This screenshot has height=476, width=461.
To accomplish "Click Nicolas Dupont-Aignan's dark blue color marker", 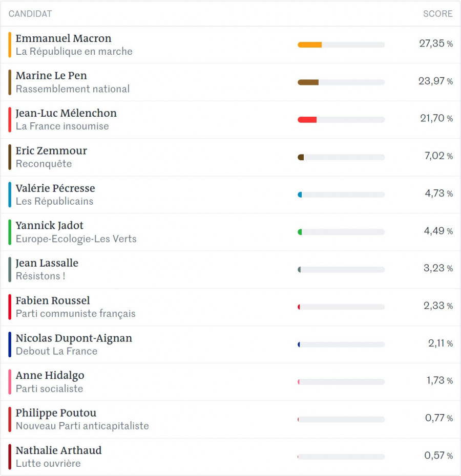I will coord(10,344).
